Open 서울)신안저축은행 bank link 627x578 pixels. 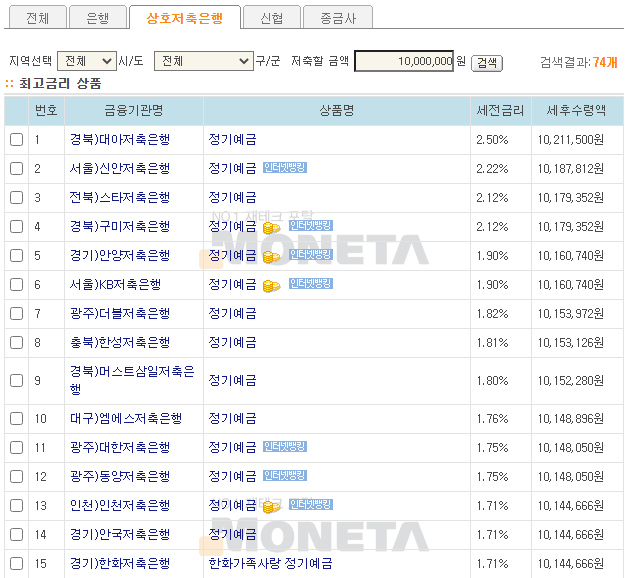pyautogui.click(x=120, y=168)
